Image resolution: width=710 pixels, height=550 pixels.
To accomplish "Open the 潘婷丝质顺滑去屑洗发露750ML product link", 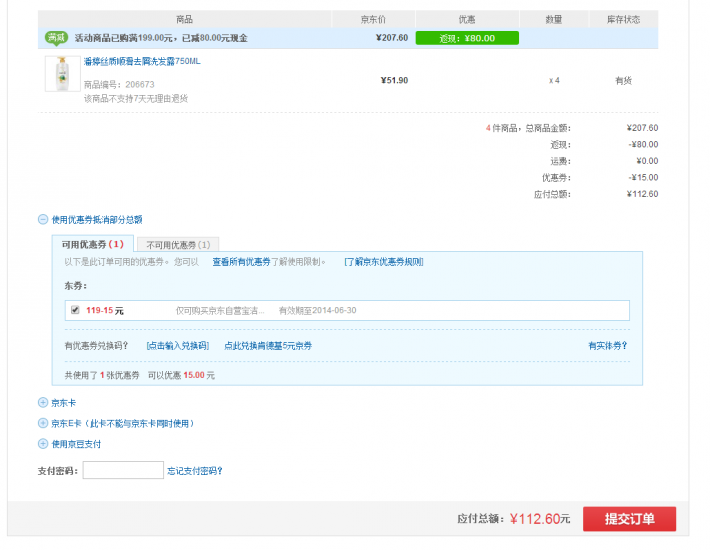I will pos(141,62).
